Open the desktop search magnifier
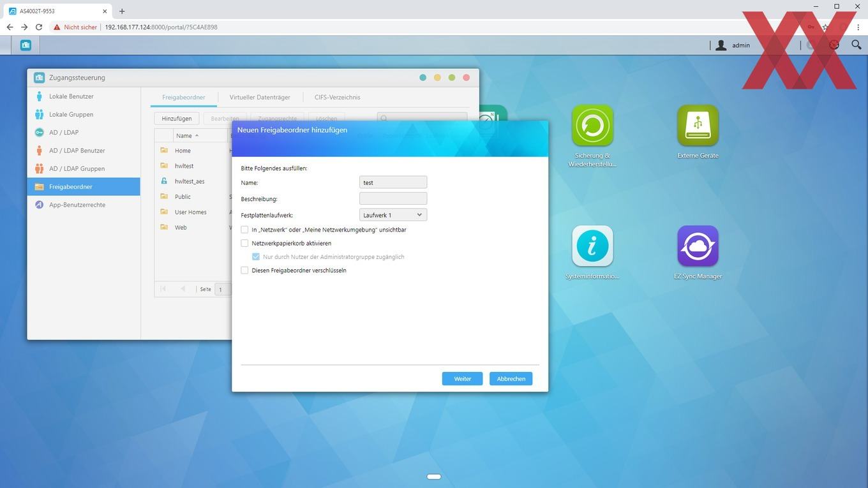Viewport: 868px width, 488px height. [857, 45]
